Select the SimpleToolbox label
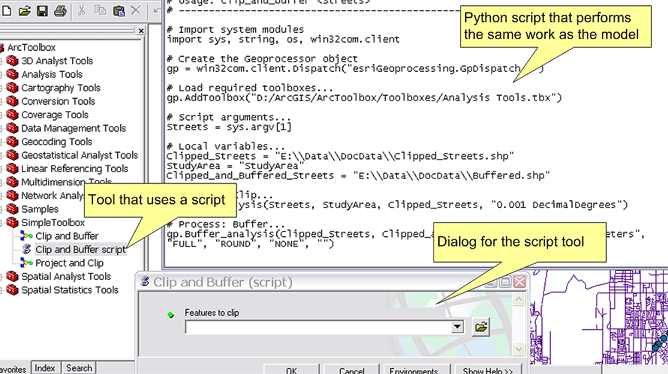This screenshot has width=668, height=374. point(53,222)
